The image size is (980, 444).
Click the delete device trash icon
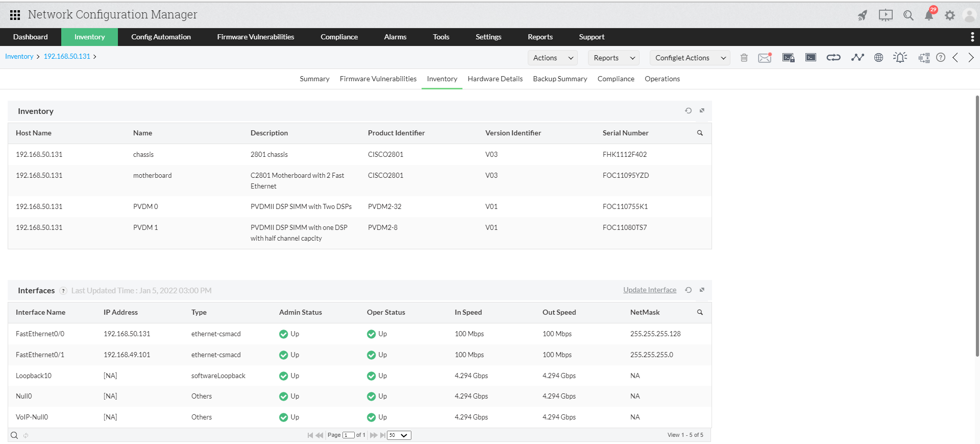pos(744,58)
